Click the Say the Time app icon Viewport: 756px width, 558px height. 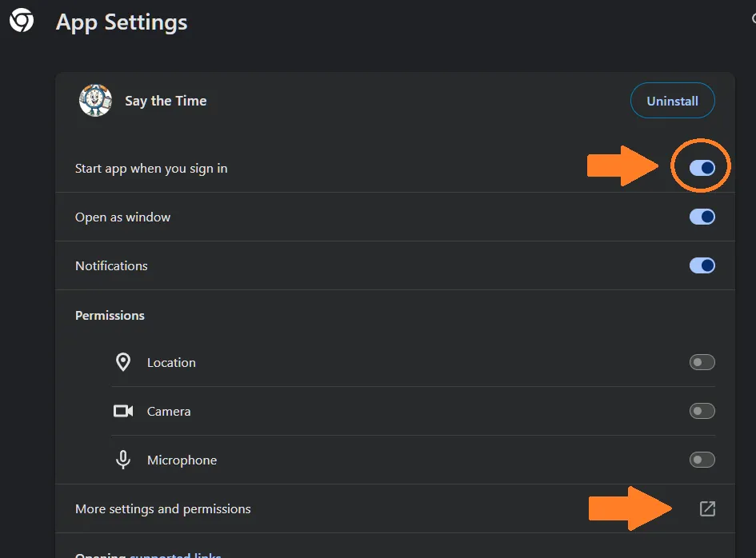coord(95,100)
